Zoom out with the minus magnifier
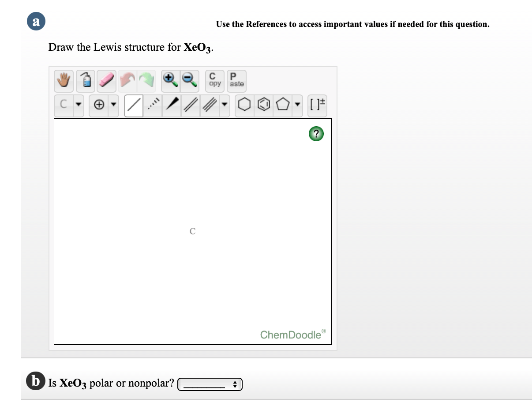 point(190,80)
